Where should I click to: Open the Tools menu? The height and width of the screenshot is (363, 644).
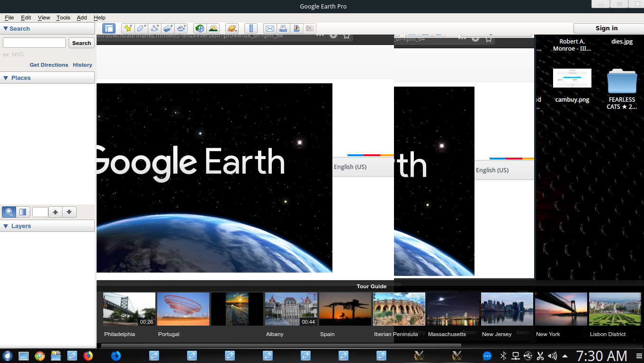point(63,18)
